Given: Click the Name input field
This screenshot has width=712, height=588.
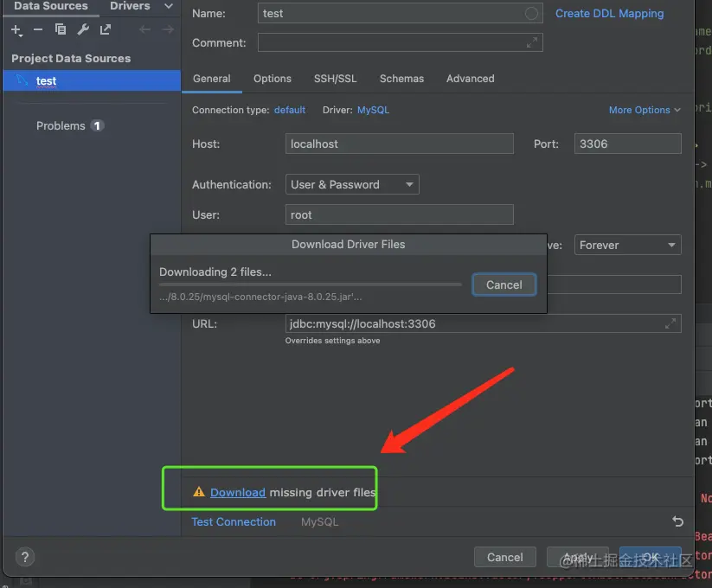Looking at the screenshot, I should click(x=400, y=13).
